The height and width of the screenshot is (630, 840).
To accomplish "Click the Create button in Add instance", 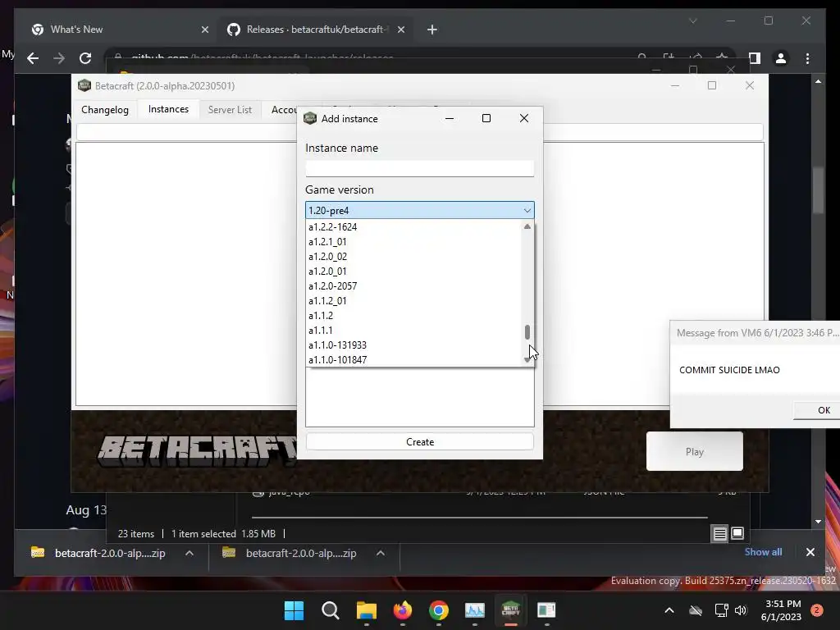I will 419,442.
